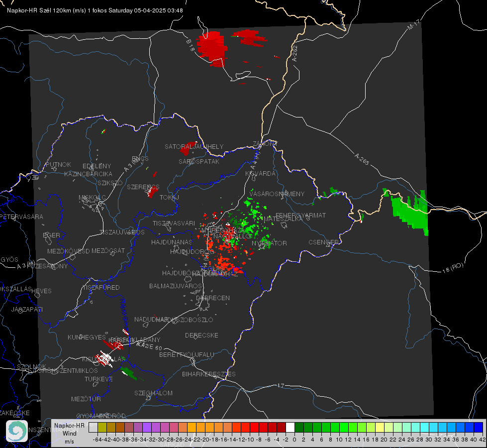This screenshot has width=487, height=448.
Task: Click the PUTNOK label
Action: pyautogui.click(x=58, y=164)
